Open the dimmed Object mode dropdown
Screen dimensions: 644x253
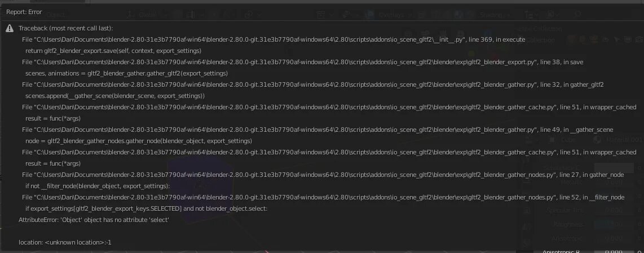(56, 15)
